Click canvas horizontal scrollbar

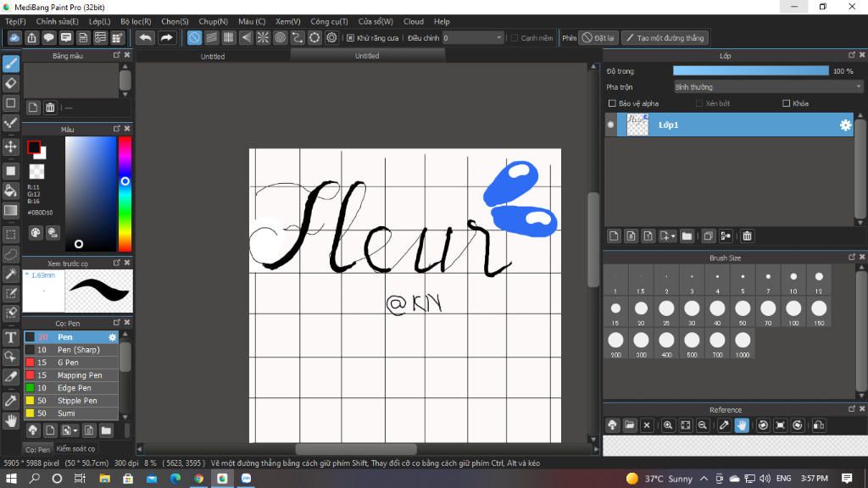point(356,449)
